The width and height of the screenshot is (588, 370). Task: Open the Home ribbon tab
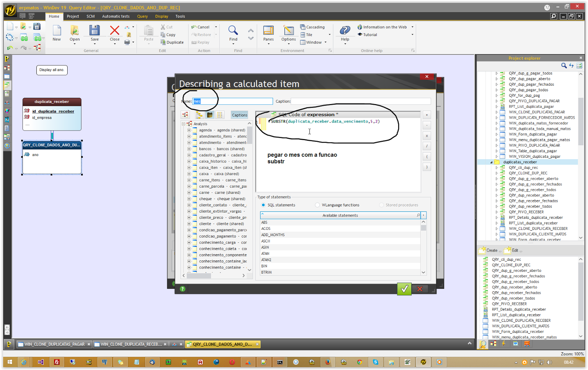coord(54,16)
